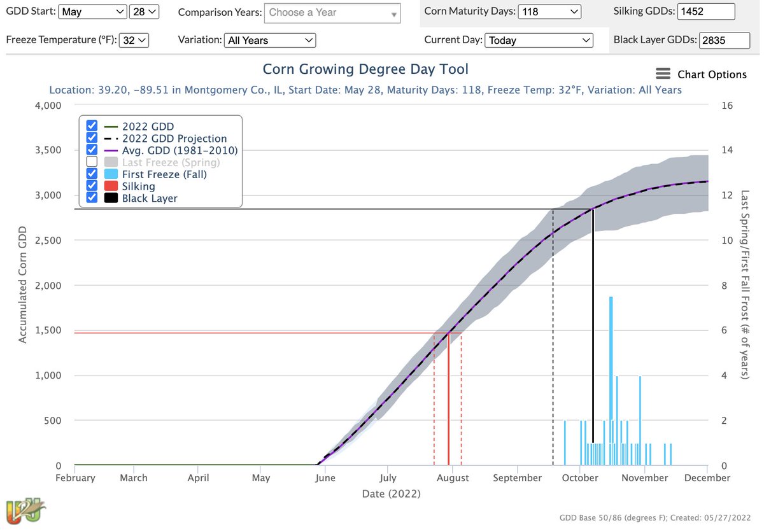764x532 pixels.
Task: Uncheck the First Freeze (Fall) checkbox
Action: click(x=92, y=174)
